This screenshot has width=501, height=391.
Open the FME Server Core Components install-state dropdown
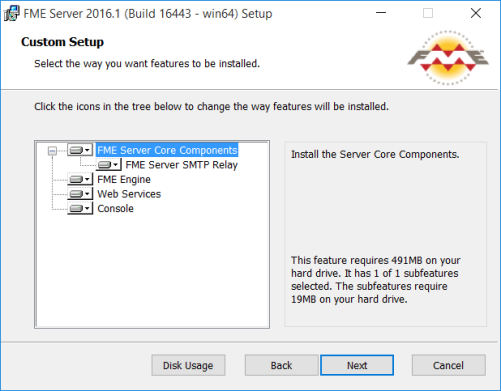(x=80, y=150)
